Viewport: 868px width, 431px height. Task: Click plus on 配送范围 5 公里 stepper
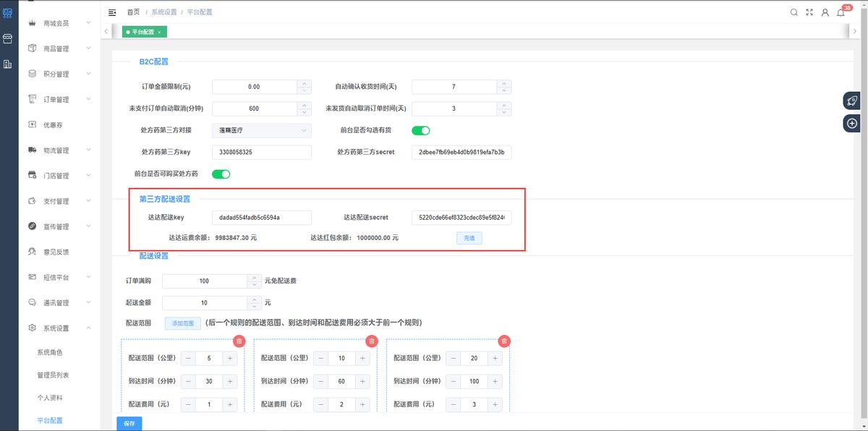(x=230, y=358)
